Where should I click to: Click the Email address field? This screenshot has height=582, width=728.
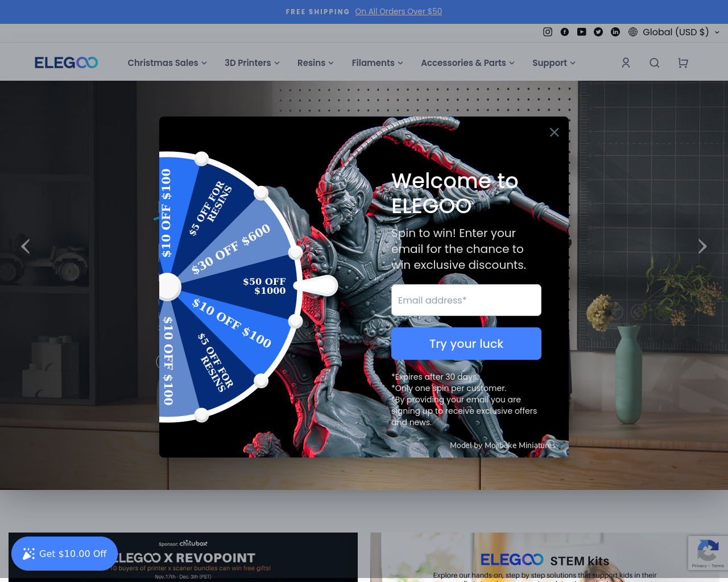(466, 300)
